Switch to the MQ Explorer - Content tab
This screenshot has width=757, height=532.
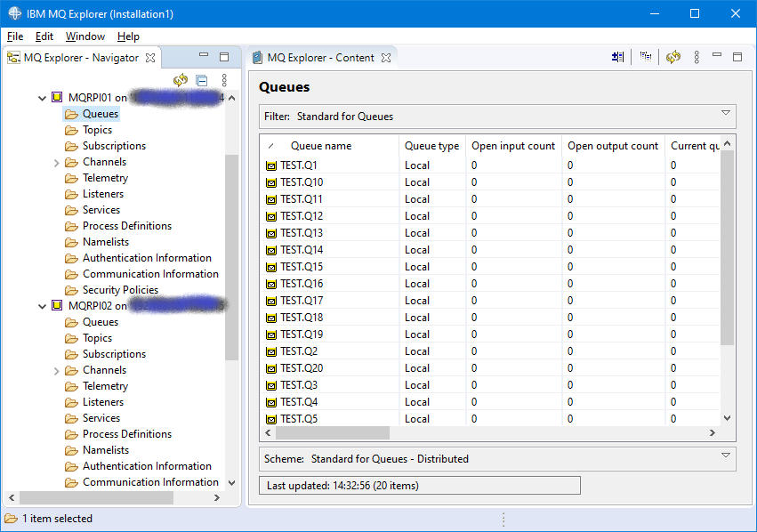coord(320,56)
